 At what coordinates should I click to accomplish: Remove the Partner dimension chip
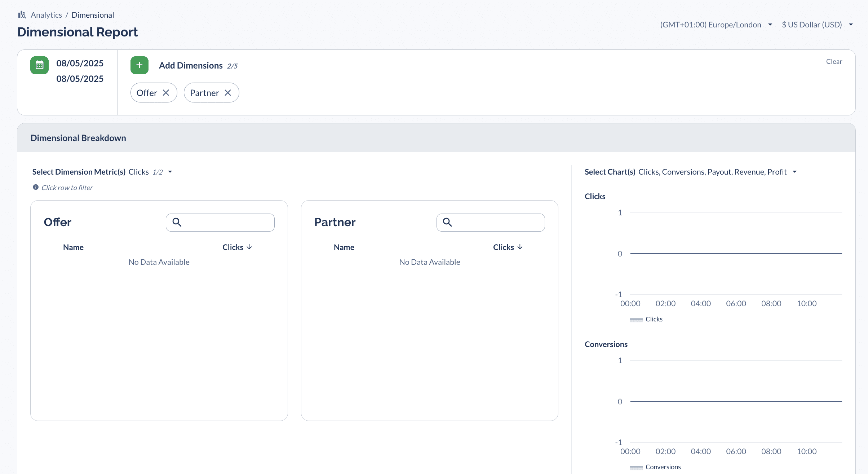(x=228, y=93)
